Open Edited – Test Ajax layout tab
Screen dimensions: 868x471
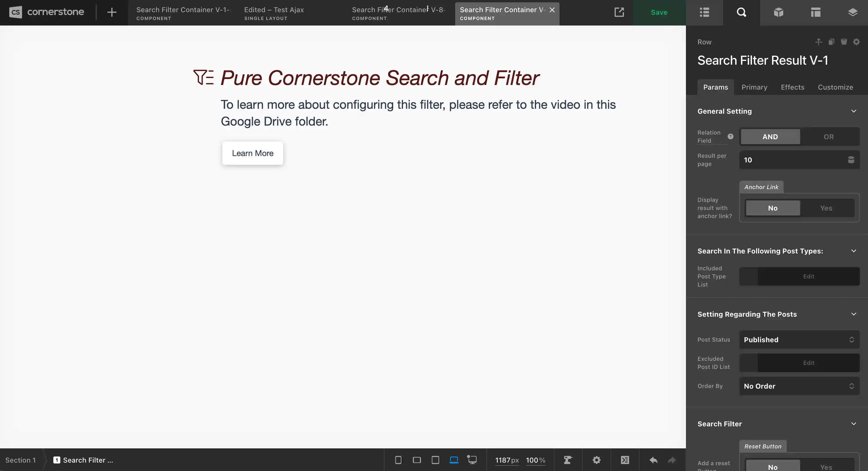click(290, 13)
